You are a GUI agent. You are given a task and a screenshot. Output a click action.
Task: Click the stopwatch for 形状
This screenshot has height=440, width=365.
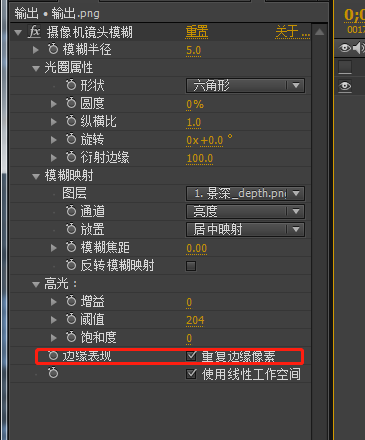pyautogui.click(x=71, y=85)
